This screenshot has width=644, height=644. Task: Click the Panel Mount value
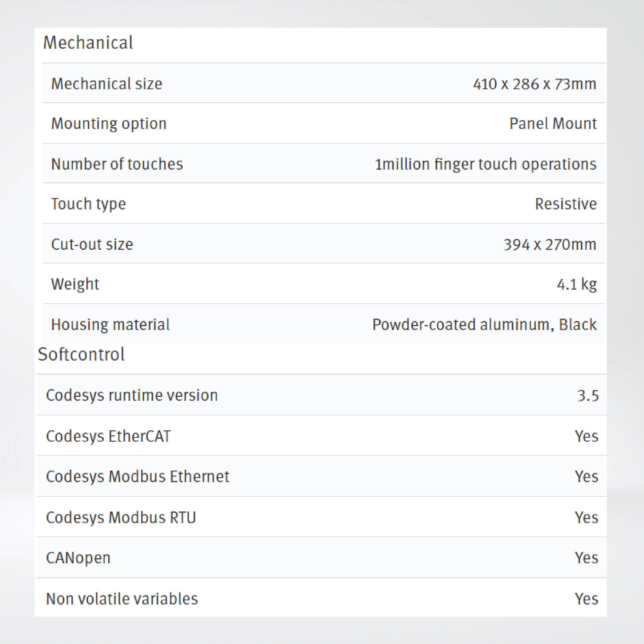click(x=553, y=124)
